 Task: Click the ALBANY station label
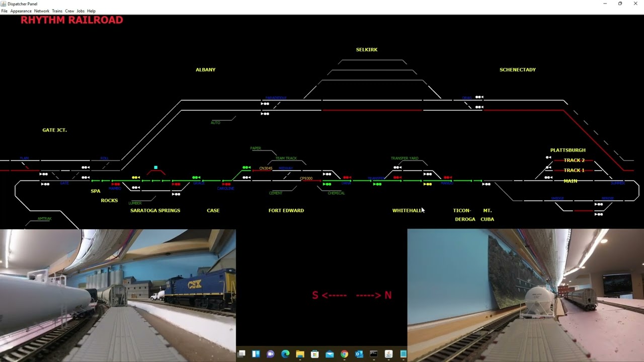point(205,70)
